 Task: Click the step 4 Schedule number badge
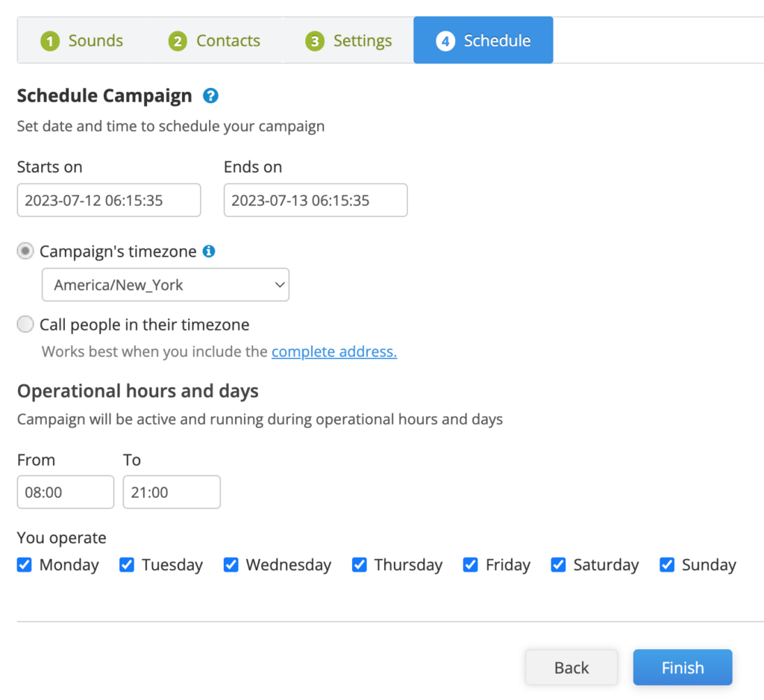point(445,41)
